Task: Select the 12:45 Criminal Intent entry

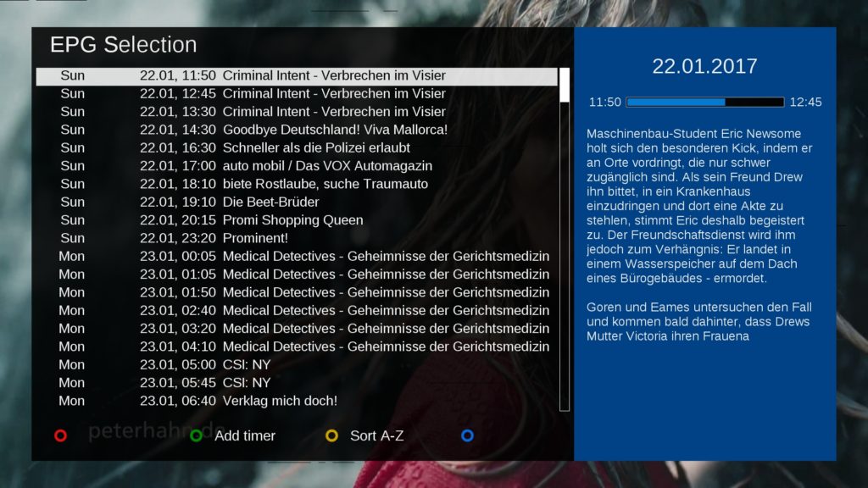Action: 297,93
